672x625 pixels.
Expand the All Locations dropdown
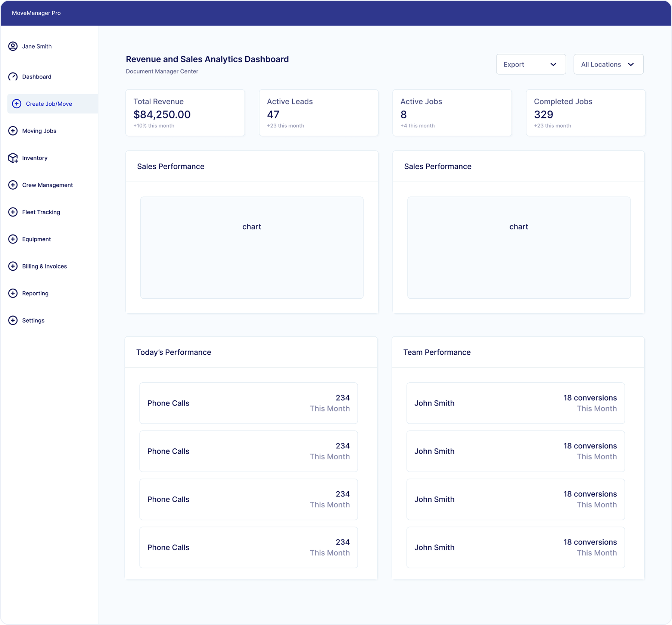608,64
